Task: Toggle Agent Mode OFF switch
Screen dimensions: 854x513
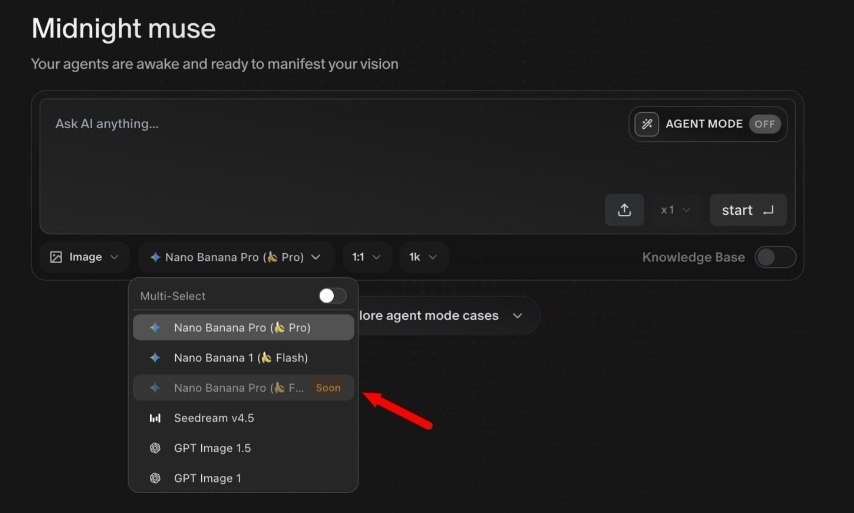Action: [x=765, y=124]
